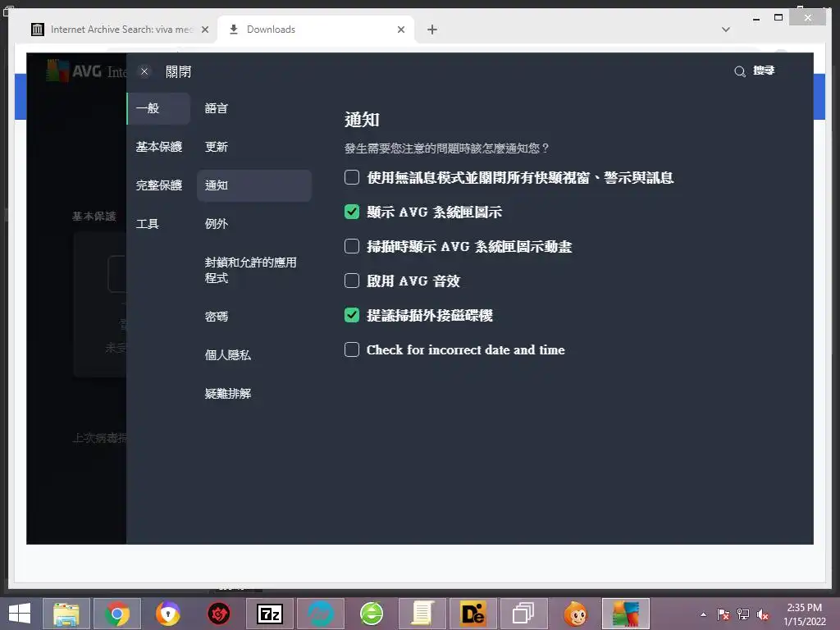
Task: Switch to the Internet Archive Search browser tab
Action: (120, 30)
